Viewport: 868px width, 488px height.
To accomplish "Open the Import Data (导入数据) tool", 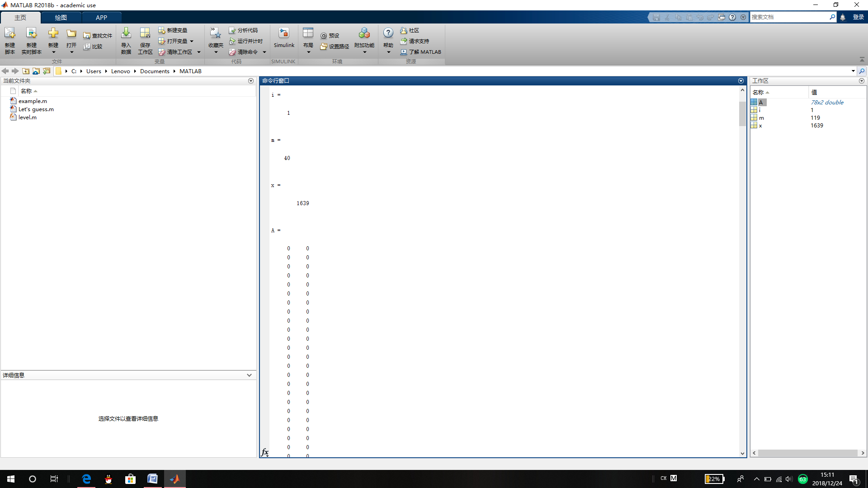I will (x=126, y=34).
